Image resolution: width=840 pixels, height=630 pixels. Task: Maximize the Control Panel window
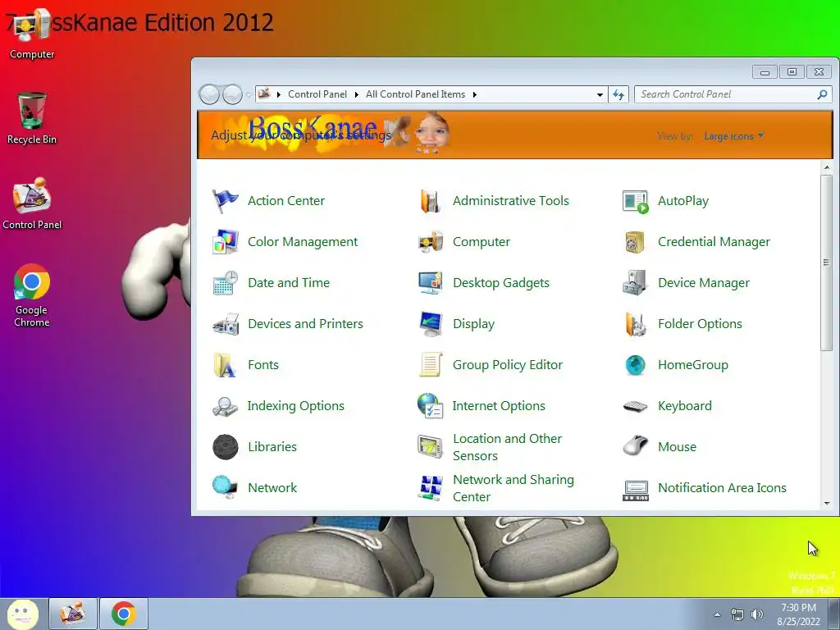click(x=792, y=72)
